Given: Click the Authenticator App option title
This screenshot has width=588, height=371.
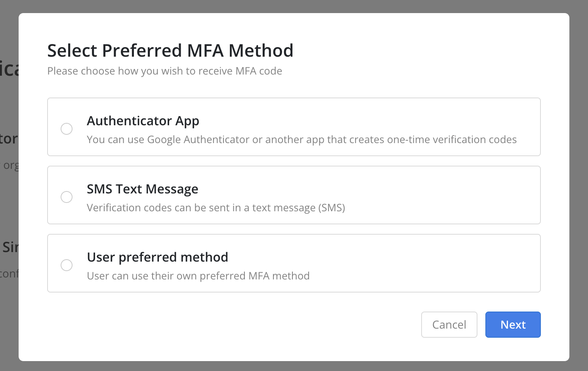Looking at the screenshot, I should pos(143,121).
